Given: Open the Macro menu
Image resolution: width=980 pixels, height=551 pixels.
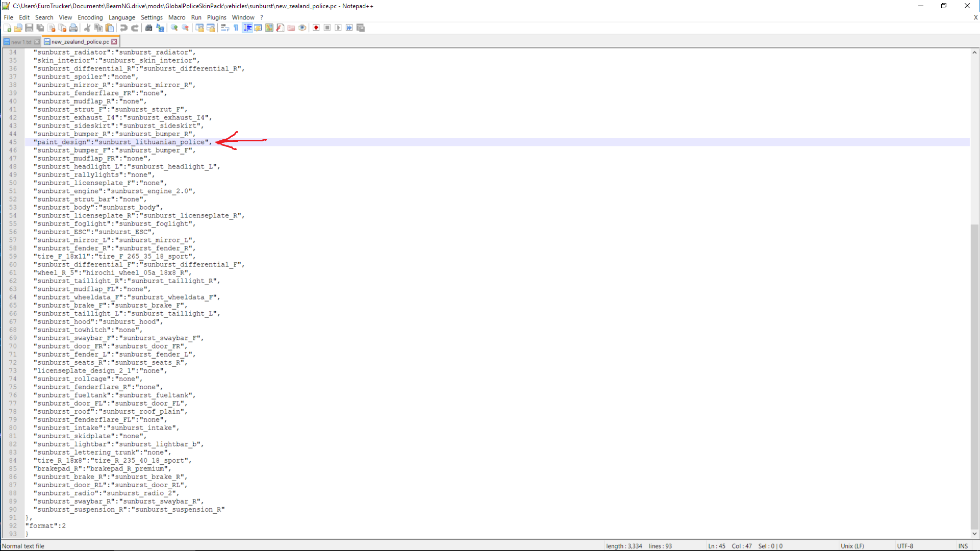Looking at the screenshot, I should tap(177, 17).
